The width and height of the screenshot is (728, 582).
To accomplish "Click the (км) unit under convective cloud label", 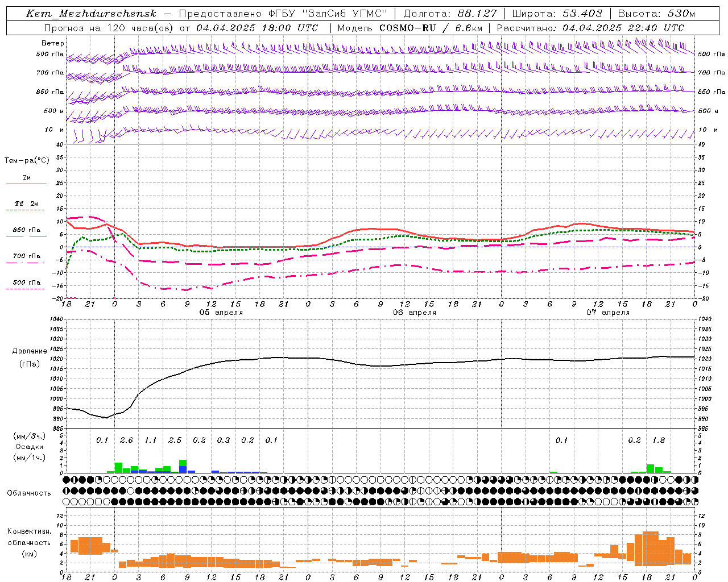I will [x=29, y=554].
